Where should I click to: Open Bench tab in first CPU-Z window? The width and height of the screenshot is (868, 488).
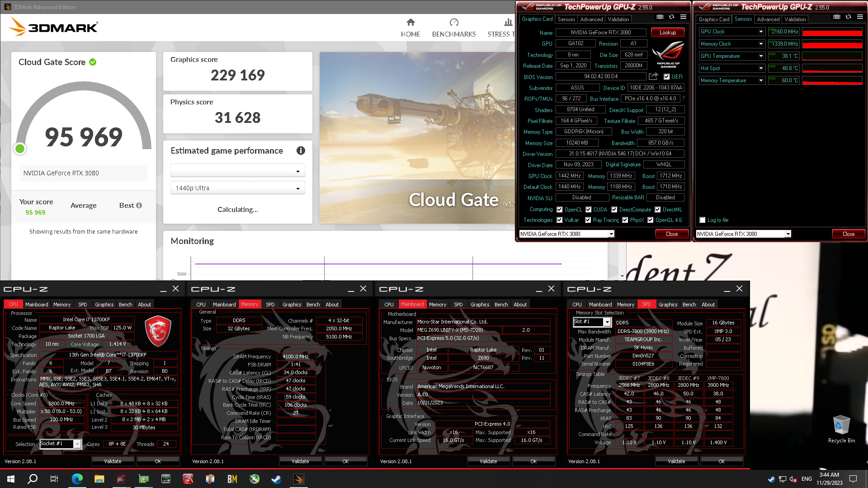[125, 305]
